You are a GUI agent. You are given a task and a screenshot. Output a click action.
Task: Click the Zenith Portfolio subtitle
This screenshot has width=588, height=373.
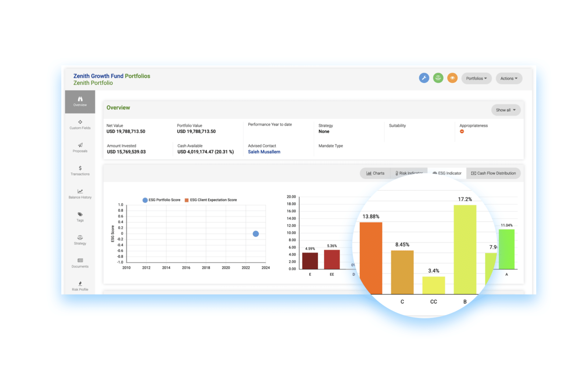93,83
